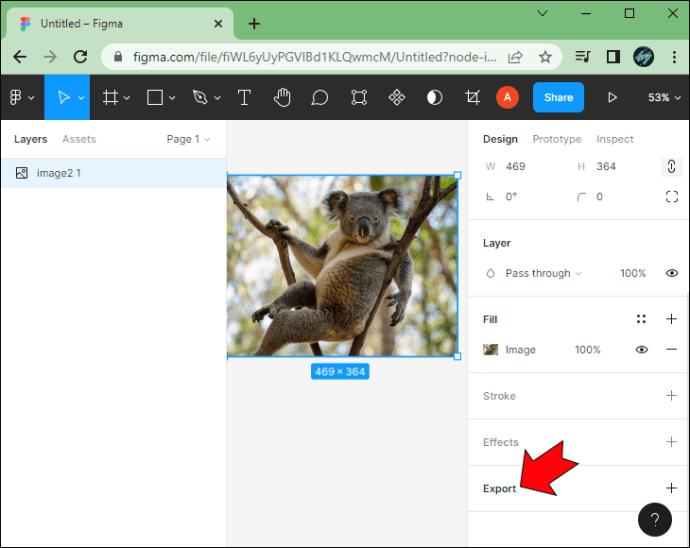Screen dimensions: 690x548
Task: Click the koala image on canvas
Action: pos(342,266)
